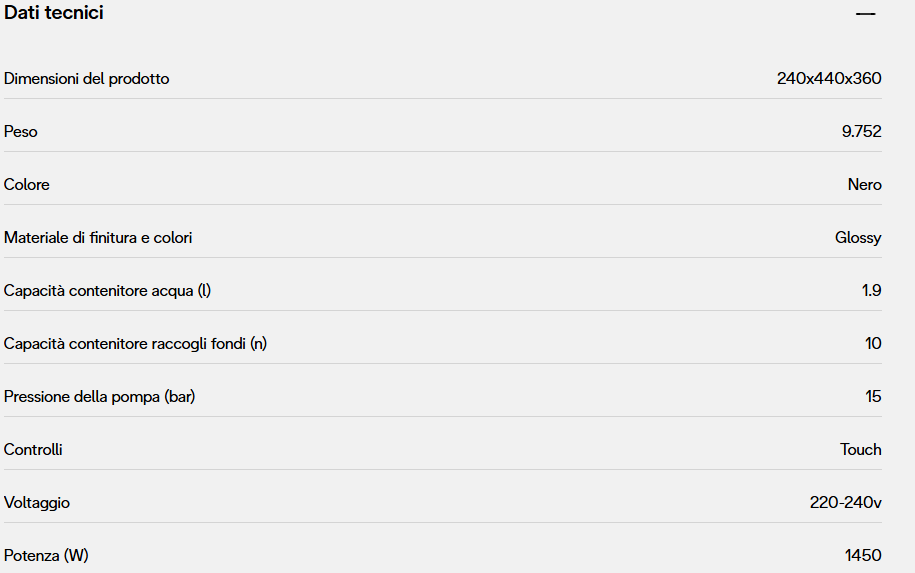915x573 pixels.
Task: Click the 240x440x360 dimensions value
Action: [829, 78]
